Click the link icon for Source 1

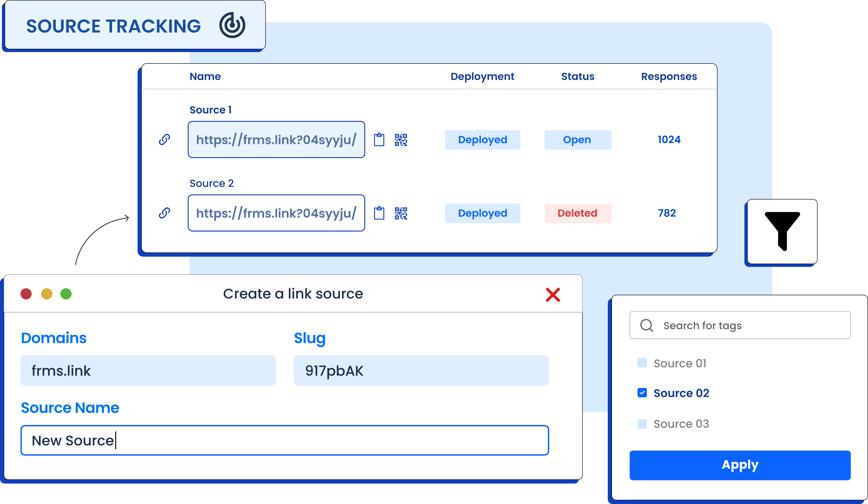tap(164, 140)
